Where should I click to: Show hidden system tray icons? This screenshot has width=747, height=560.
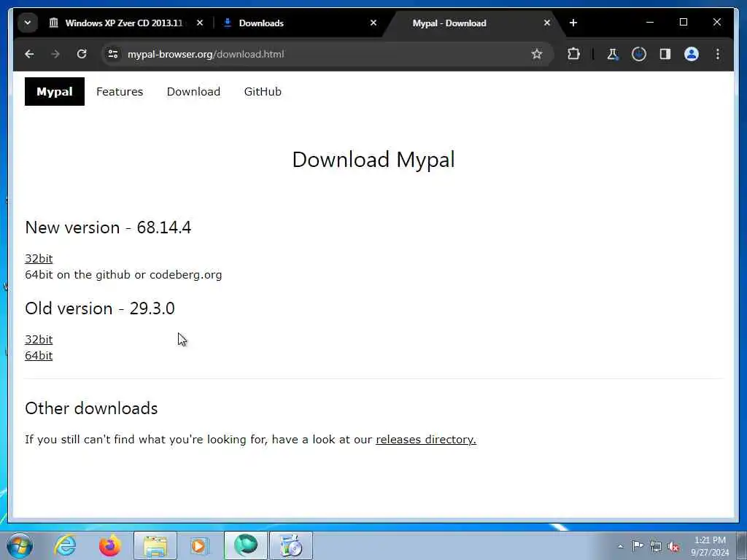click(620, 546)
